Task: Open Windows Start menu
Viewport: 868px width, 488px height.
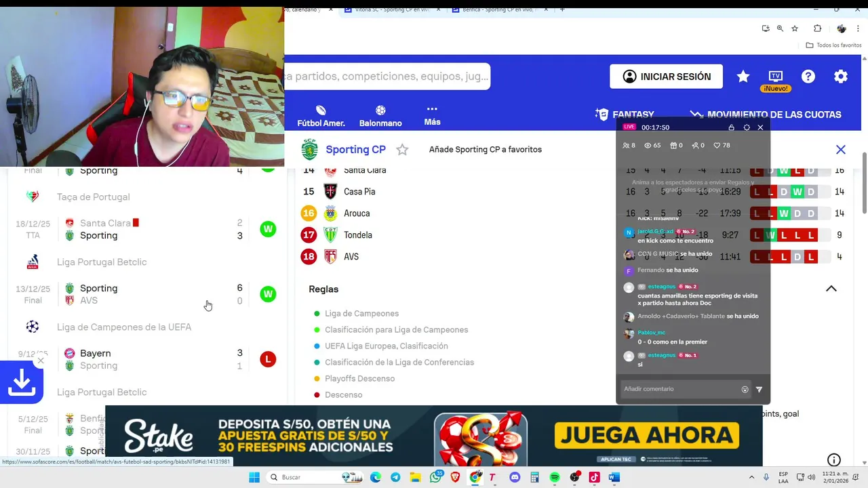Action: [254, 477]
